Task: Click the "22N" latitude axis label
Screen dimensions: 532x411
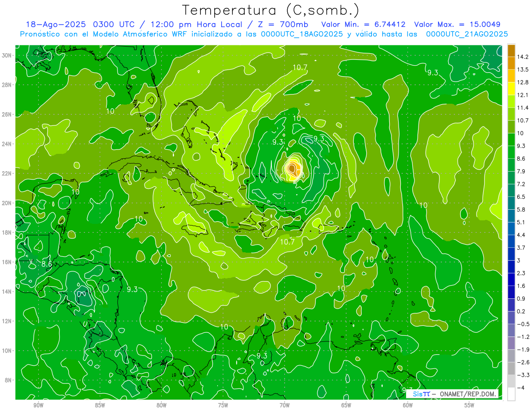Action: coord(8,173)
